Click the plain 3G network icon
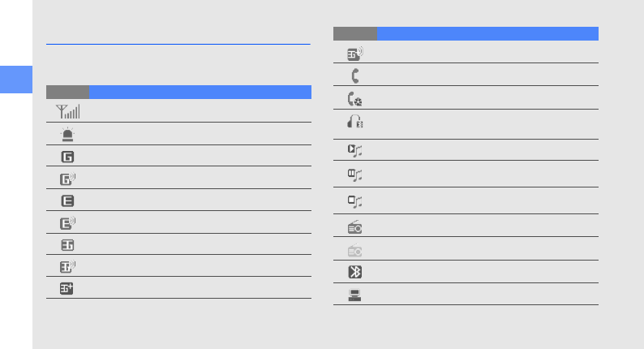 click(x=67, y=244)
